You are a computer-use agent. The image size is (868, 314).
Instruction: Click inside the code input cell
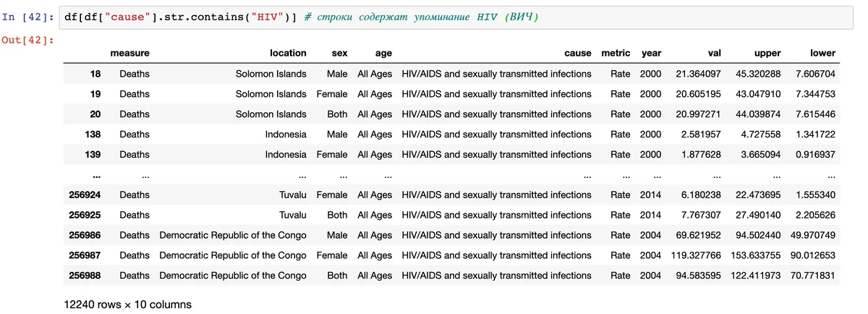tap(651, 16)
